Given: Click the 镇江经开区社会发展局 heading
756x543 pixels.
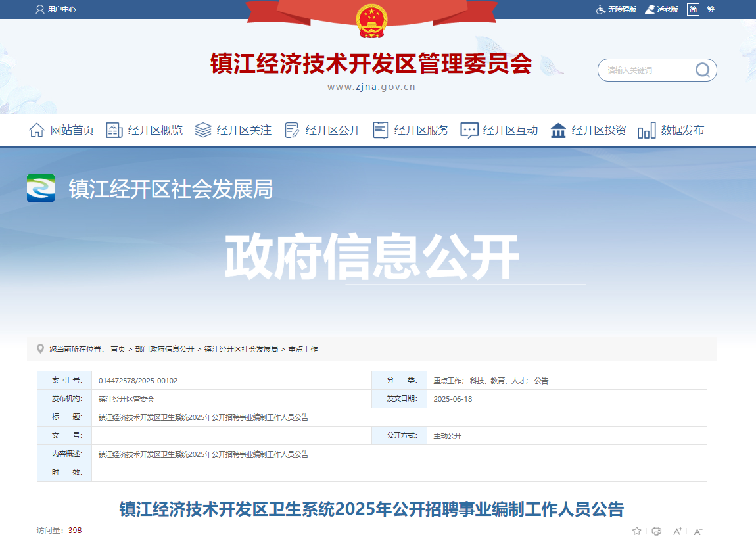Looking at the screenshot, I should 171,189.
